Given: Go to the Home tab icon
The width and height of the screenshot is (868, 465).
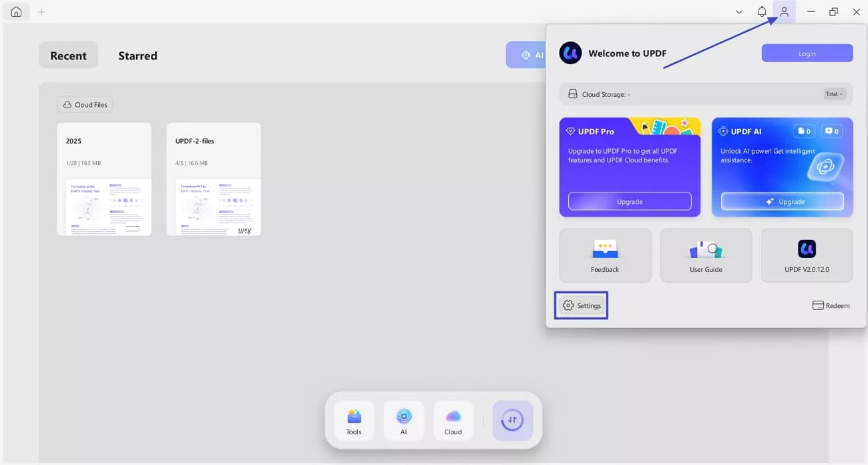Looking at the screenshot, I should point(16,12).
